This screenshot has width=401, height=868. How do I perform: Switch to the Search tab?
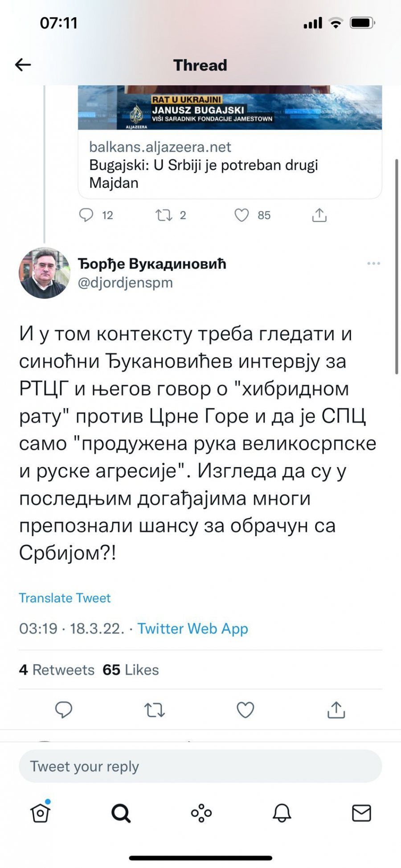click(121, 813)
